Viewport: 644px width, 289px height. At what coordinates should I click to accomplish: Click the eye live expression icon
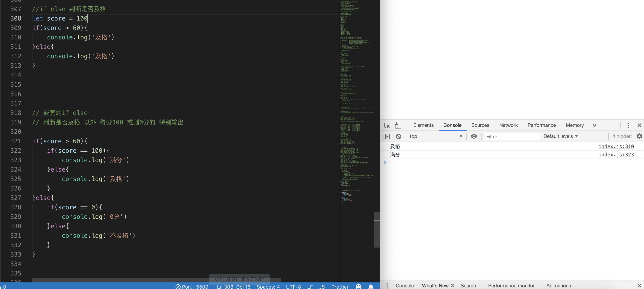474,136
